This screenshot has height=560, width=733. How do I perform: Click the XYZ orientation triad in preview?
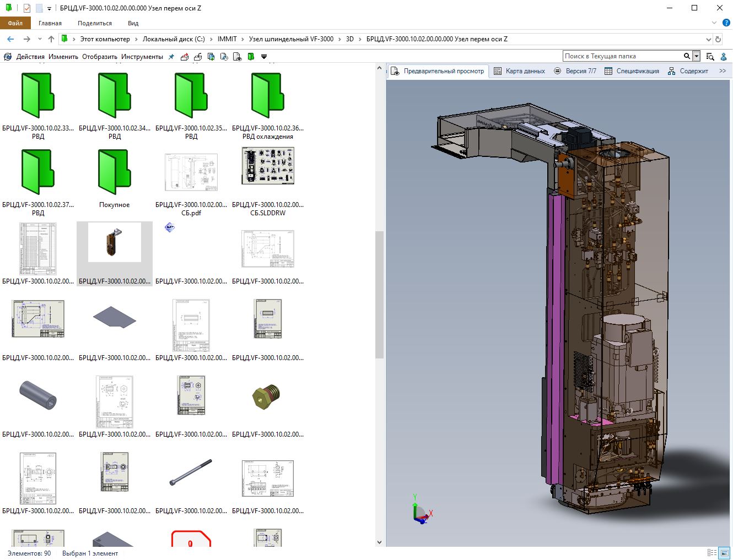coord(421,510)
